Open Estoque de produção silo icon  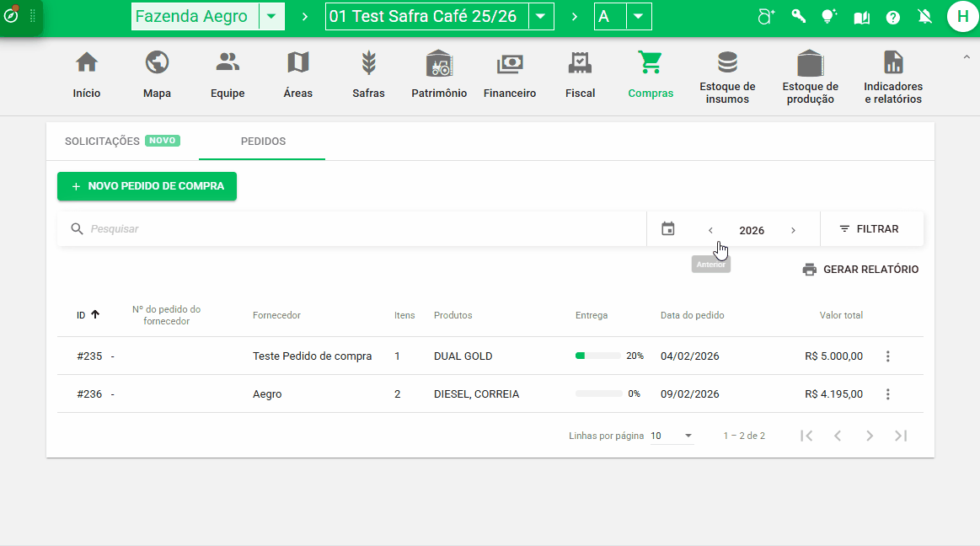click(x=810, y=63)
